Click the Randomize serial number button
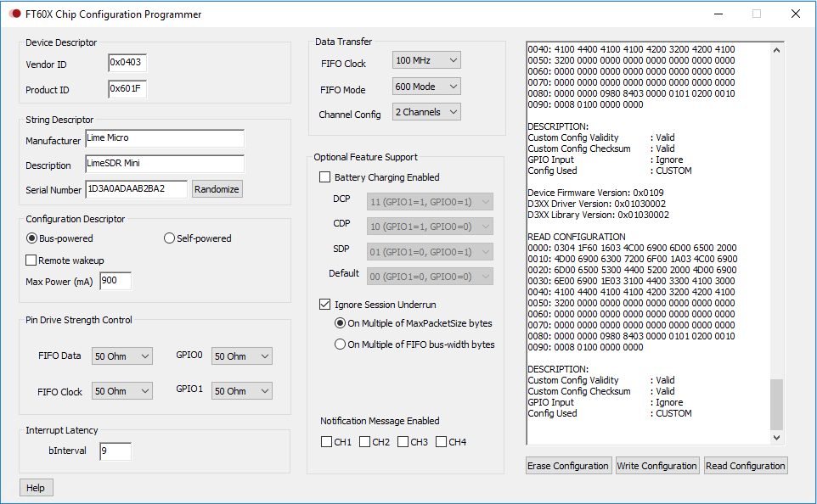Viewport: 817px width, 504px height. 217,189
